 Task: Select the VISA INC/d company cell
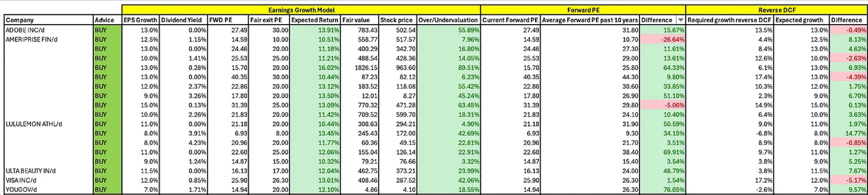(x=48, y=180)
